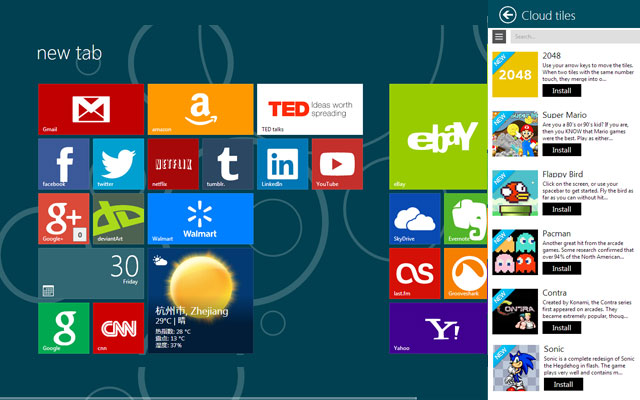Open the Gmail tile

point(91,109)
